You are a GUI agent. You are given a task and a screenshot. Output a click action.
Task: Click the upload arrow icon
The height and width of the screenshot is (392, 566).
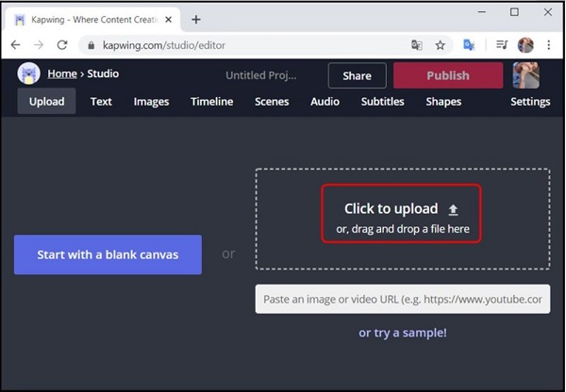pyautogui.click(x=453, y=209)
